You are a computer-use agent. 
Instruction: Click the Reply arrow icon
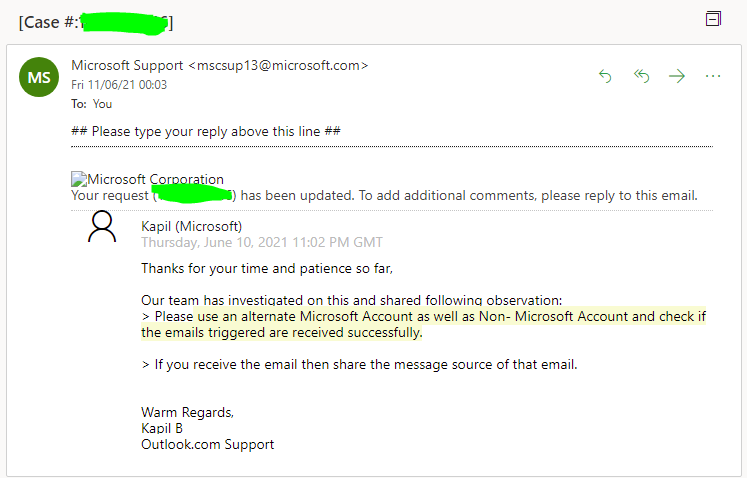point(605,76)
